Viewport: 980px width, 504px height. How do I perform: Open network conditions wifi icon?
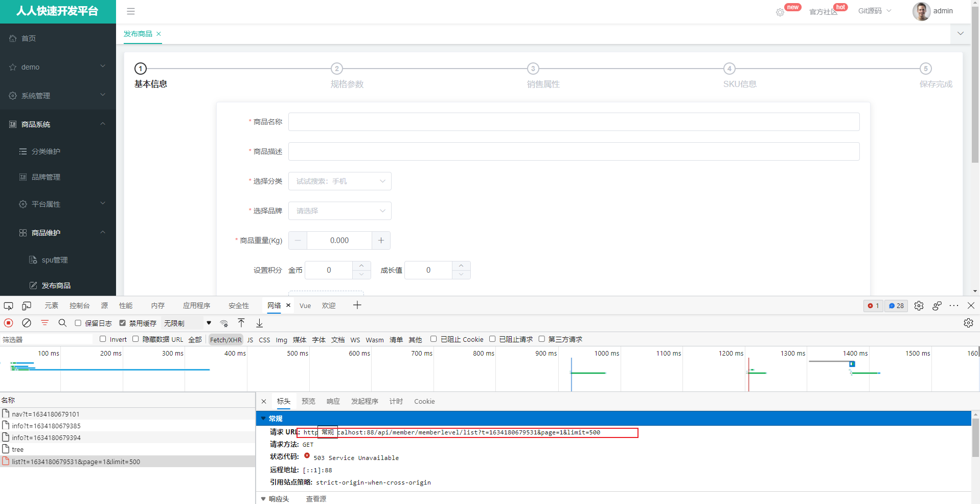[x=224, y=323]
